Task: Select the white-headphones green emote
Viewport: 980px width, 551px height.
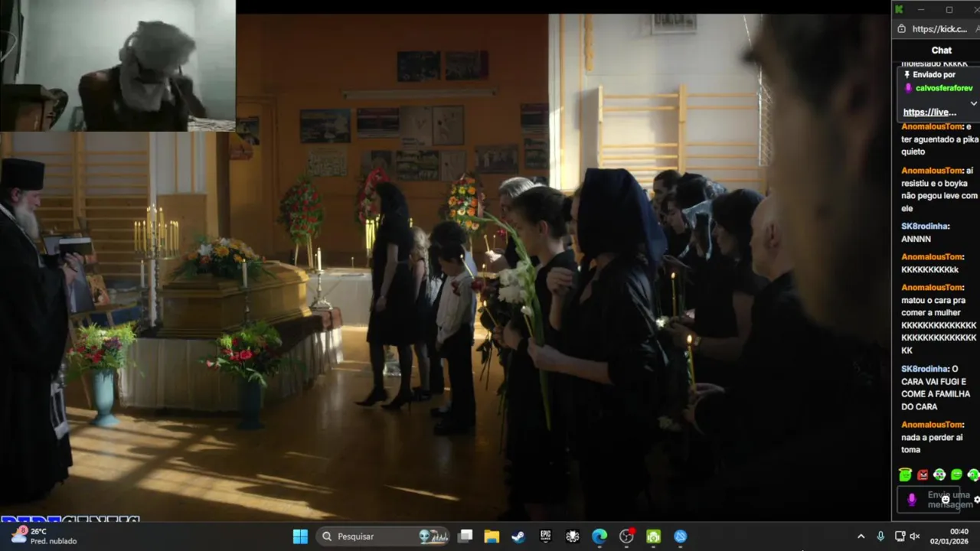Action: pyautogui.click(x=939, y=475)
